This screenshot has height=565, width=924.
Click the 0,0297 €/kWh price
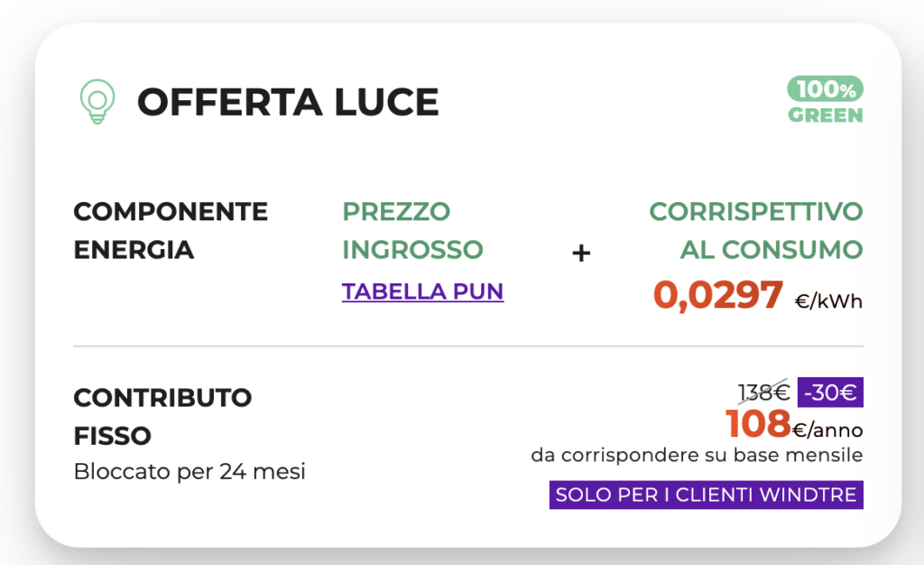click(x=758, y=294)
